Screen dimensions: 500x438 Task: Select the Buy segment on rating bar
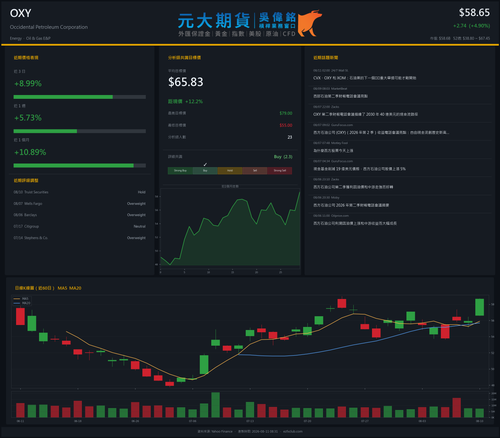coord(205,171)
